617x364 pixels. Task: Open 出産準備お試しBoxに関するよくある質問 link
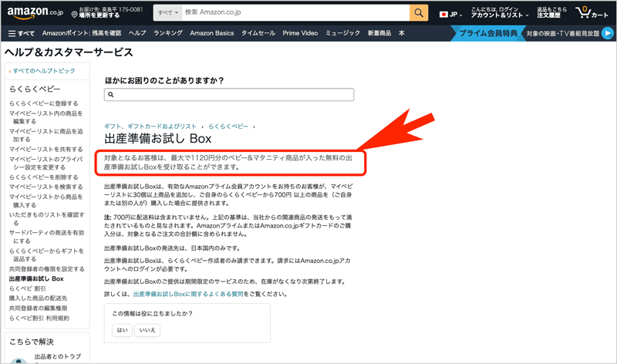188,294
